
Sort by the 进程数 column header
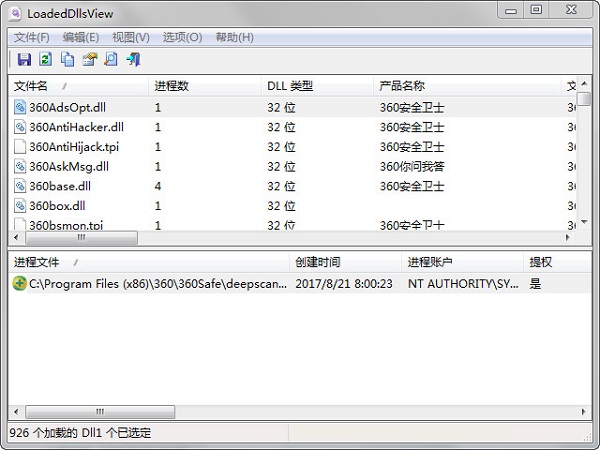pyautogui.click(x=205, y=86)
